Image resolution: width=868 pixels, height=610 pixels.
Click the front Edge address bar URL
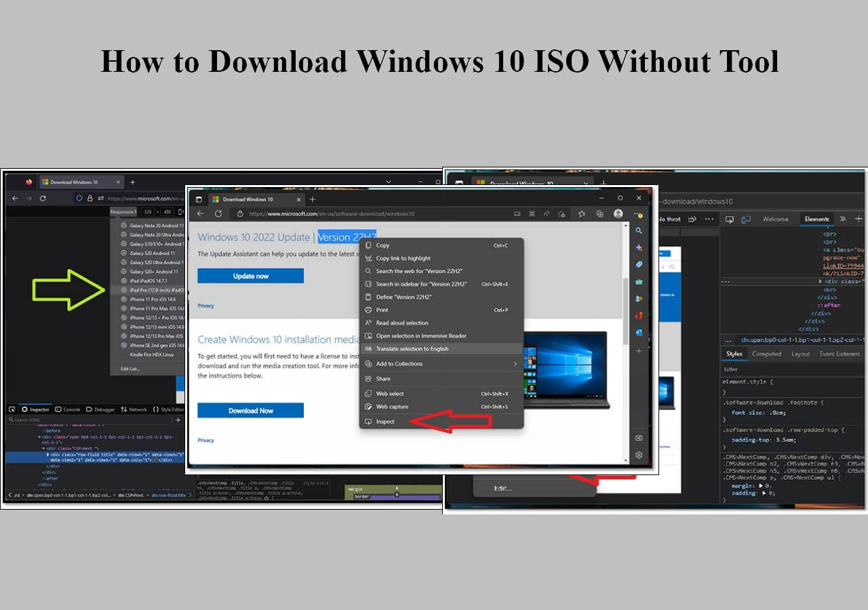tap(332, 213)
